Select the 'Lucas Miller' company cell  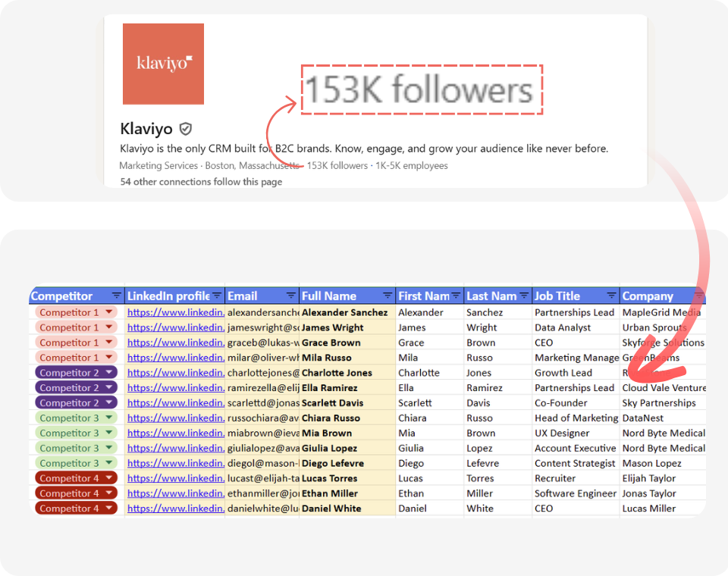point(663,509)
